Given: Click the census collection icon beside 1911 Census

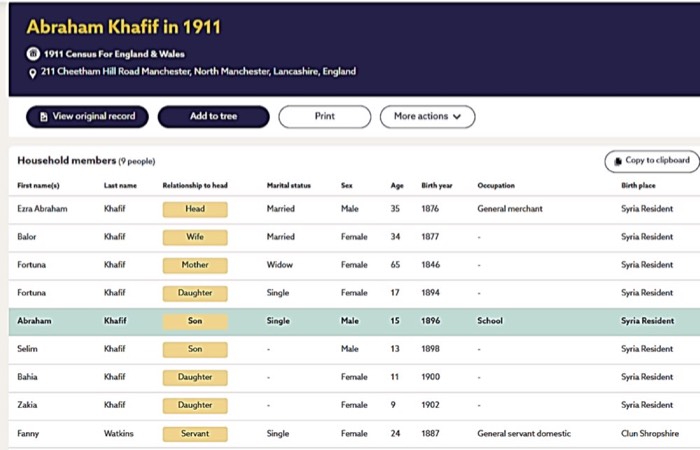Looking at the screenshot, I should (33, 54).
